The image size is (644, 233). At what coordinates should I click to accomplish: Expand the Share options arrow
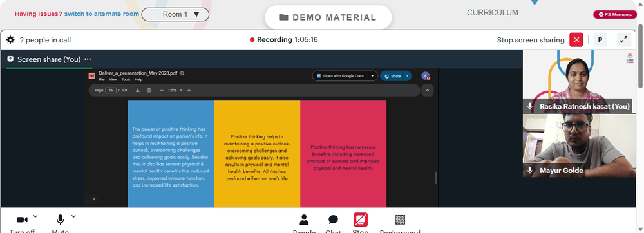click(x=408, y=76)
